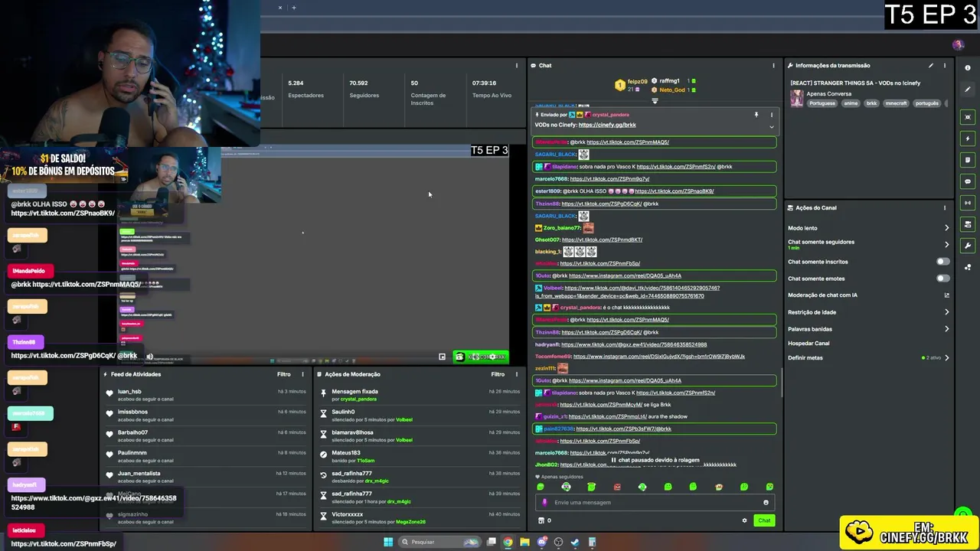Viewport: 980px width, 551px height.
Task: Open a new browser tab
Action: [x=293, y=8]
